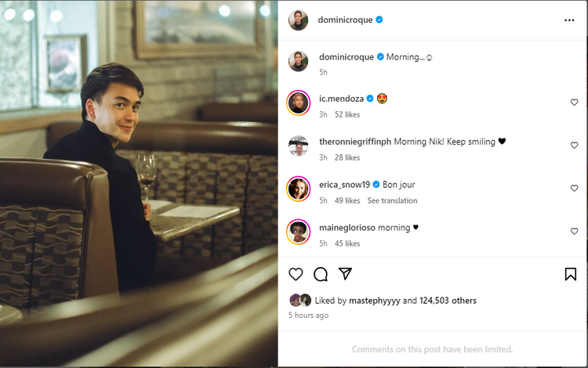Open maineglorioso's avatar
This screenshot has width=588, height=368.
pyautogui.click(x=298, y=232)
